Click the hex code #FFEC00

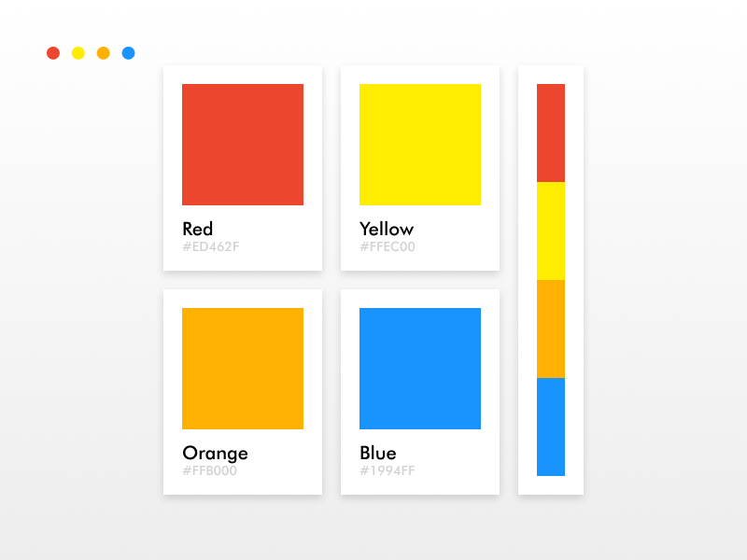pyautogui.click(x=388, y=246)
